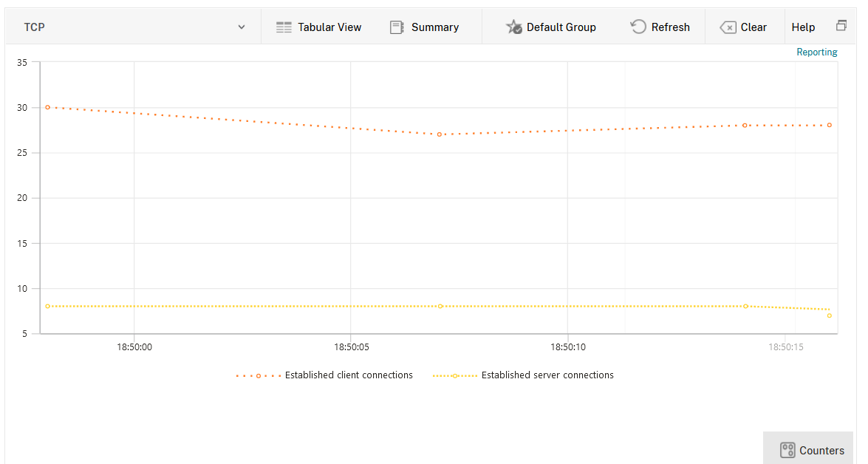Toggle Established client connections legend series
Image resolution: width=868 pixels, height=464 pixels.
click(x=349, y=375)
